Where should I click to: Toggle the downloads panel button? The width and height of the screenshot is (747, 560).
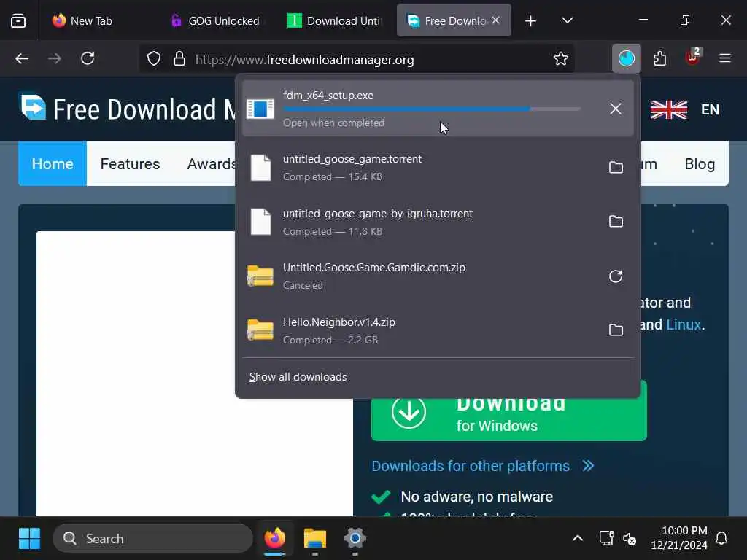(x=626, y=58)
